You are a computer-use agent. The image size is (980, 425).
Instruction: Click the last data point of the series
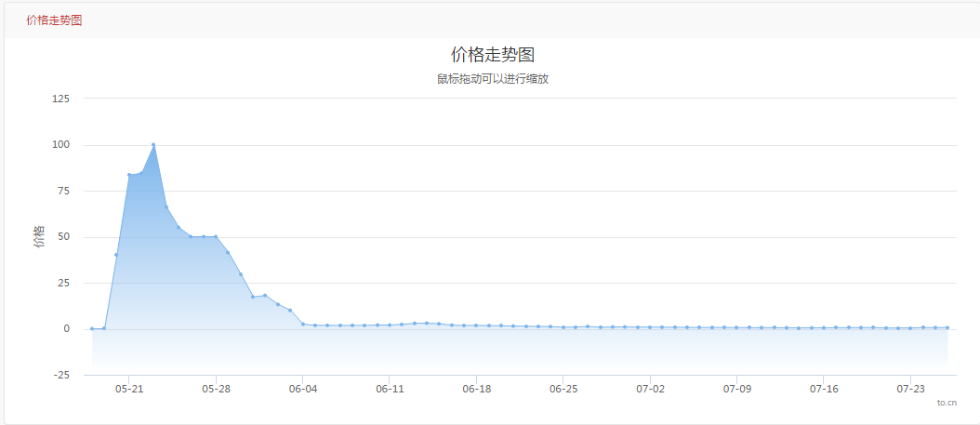point(947,327)
